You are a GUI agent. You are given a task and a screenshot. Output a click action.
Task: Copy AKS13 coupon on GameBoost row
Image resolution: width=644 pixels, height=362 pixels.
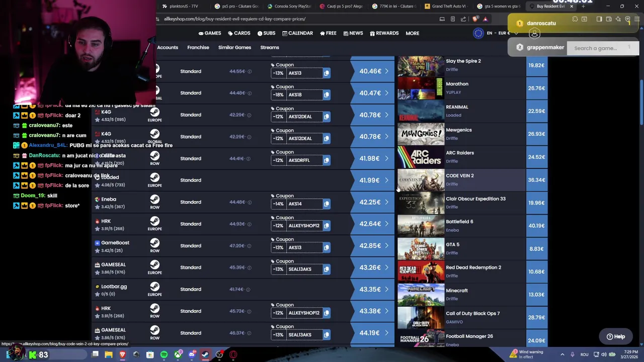tap(326, 247)
